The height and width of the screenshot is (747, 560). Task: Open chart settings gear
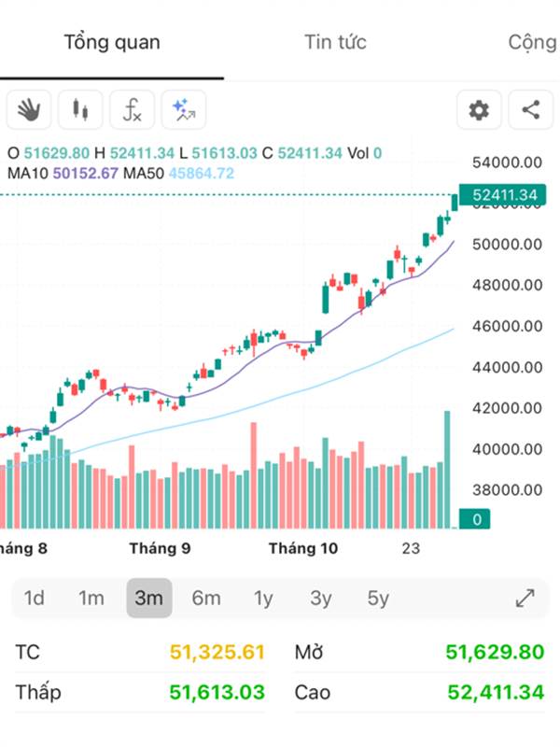coord(479,110)
